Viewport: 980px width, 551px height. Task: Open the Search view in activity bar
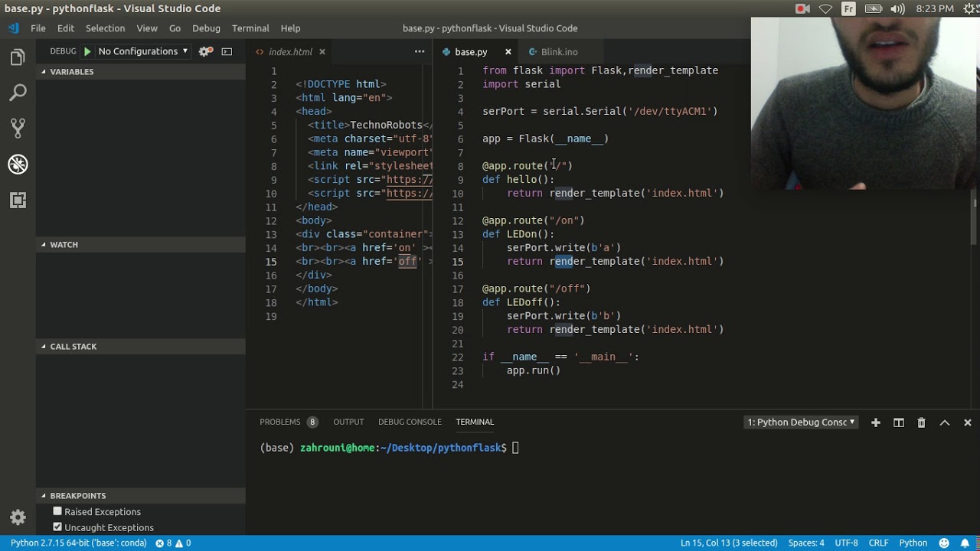pos(18,93)
